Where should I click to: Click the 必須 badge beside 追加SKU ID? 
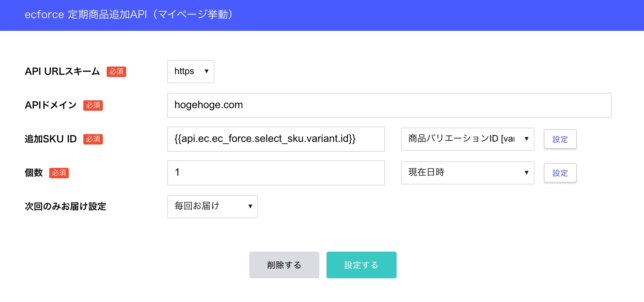(93, 139)
